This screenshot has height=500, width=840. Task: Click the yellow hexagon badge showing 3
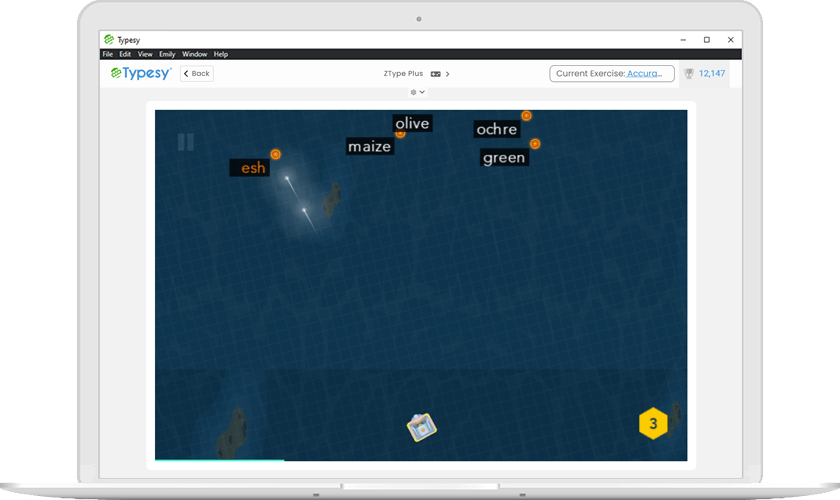point(653,423)
